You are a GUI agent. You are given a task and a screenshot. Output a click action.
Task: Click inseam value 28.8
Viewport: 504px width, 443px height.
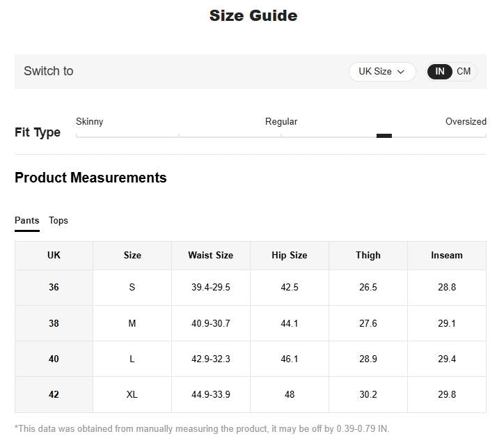447,287
